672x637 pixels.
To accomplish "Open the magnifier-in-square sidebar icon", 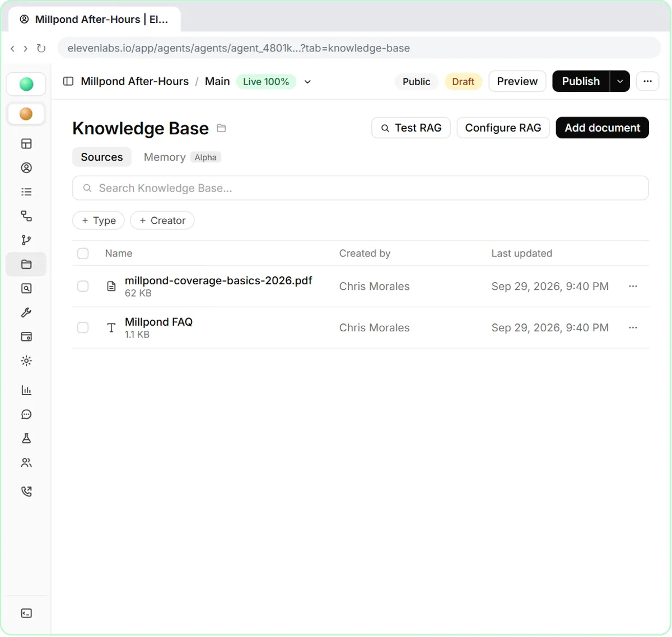I will coord(26,288).
